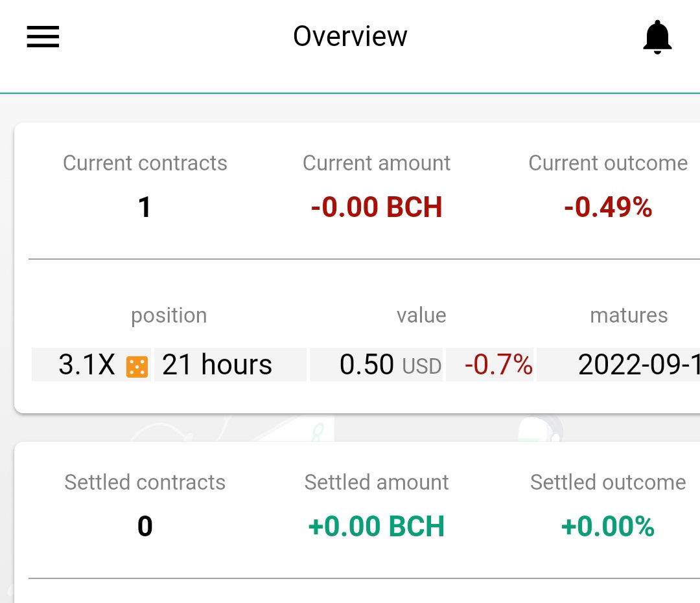Screen dimensions: 700x603
Task: Click the Current contracts count of 1
Action: pyautogui.click(x=145, y=207)
